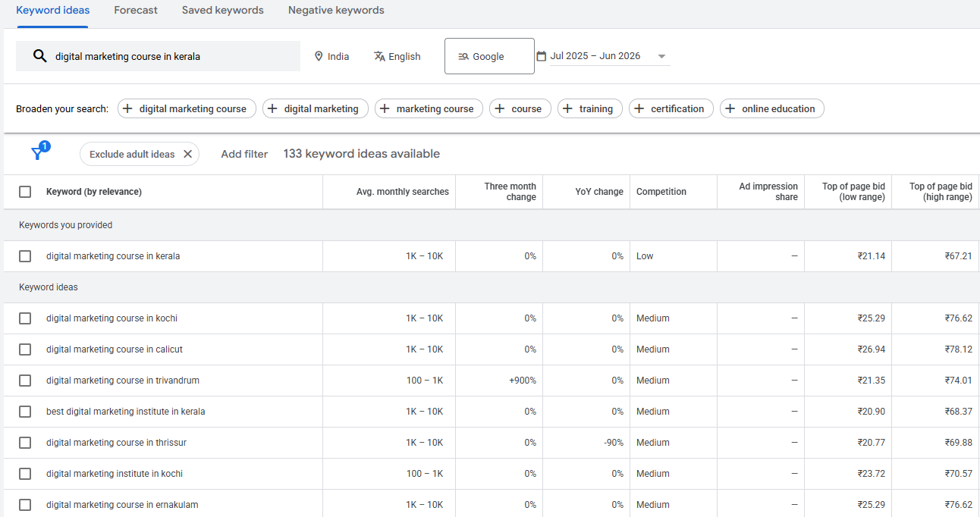980x517 pixels.
Task: Add 'training' broaden suggestion chip
Action: pos(590,108)
